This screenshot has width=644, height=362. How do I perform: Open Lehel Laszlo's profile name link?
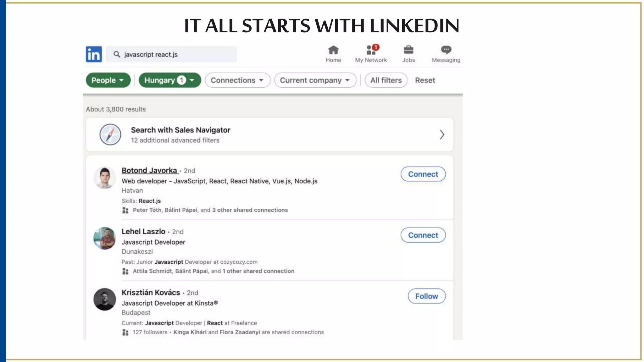click(x=143, y=231)
